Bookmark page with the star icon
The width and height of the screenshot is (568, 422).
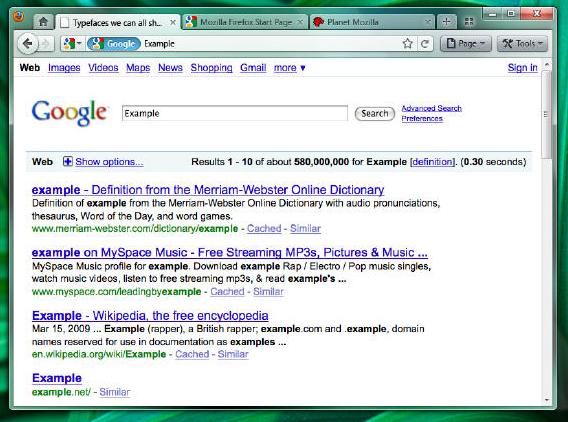pyautogui.click(x=408, y=43)
